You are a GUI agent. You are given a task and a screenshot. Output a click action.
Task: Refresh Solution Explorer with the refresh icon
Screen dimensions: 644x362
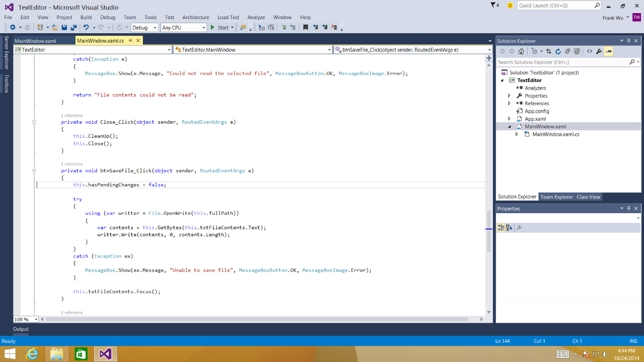[558, 51]
